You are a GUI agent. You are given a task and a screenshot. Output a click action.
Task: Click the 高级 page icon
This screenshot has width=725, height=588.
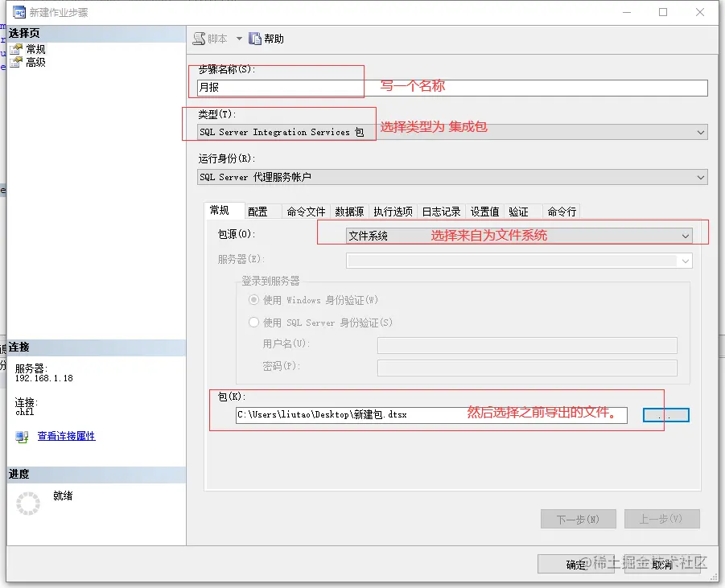pyautogui.click(x=16, y=63)
